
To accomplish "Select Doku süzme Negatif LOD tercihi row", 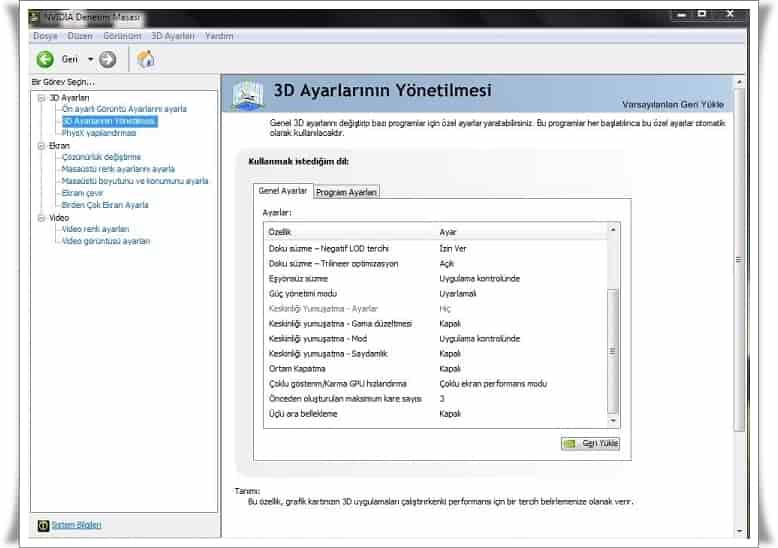I will click(x=436, y=249).
